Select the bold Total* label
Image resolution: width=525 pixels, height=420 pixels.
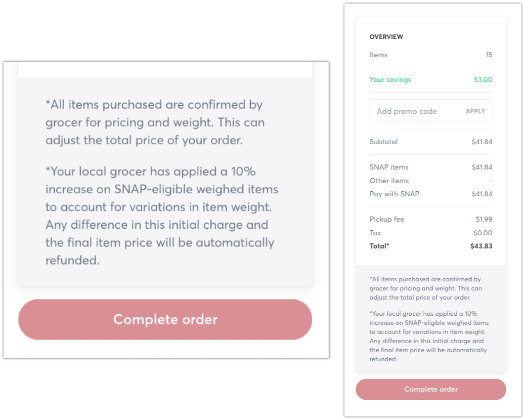point(379,246)
